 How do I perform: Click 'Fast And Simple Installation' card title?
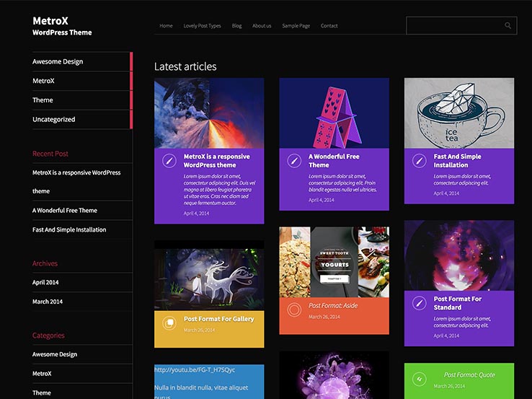[457, 161]
